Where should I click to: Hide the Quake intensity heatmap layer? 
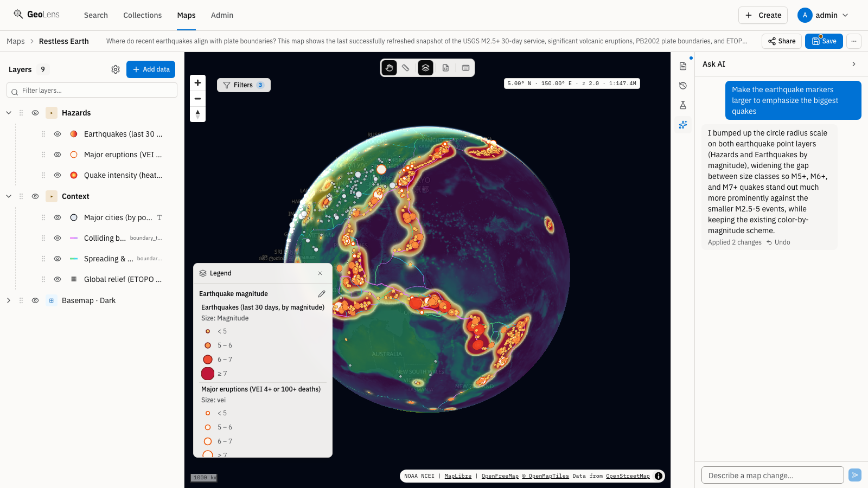(58, 175)
